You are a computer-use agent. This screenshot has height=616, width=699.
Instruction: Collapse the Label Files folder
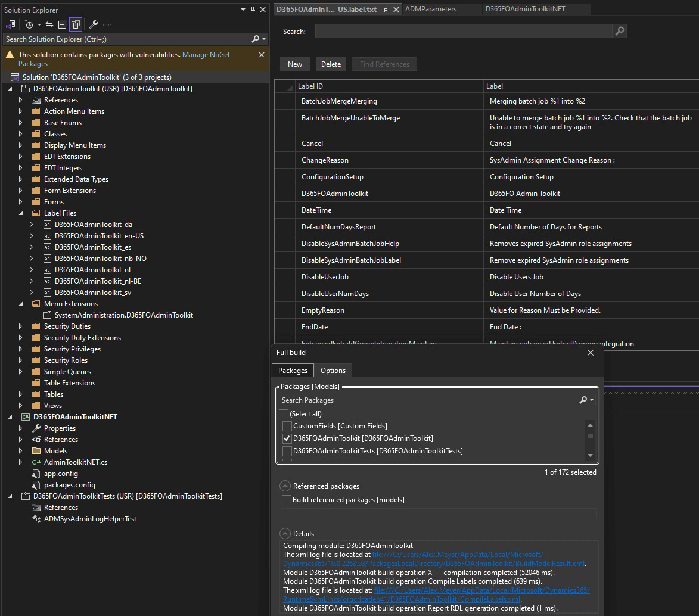click(20, 213)
